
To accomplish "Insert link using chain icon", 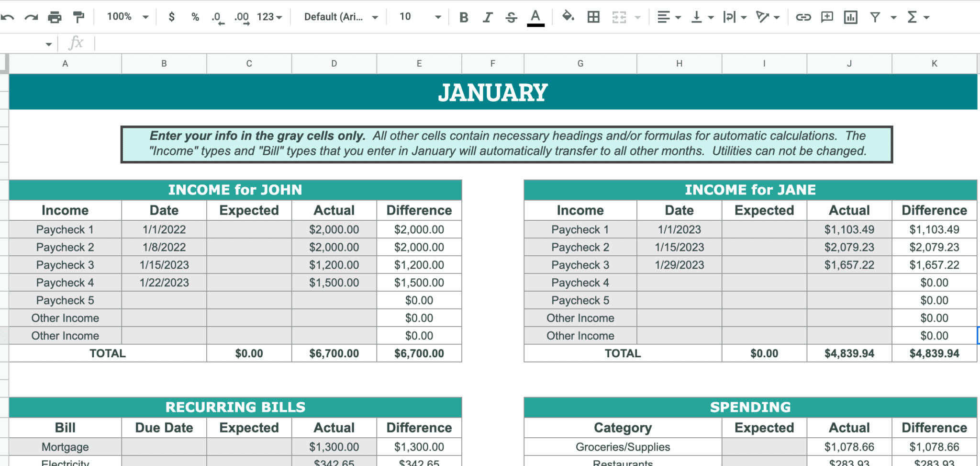I will point(803,17).
